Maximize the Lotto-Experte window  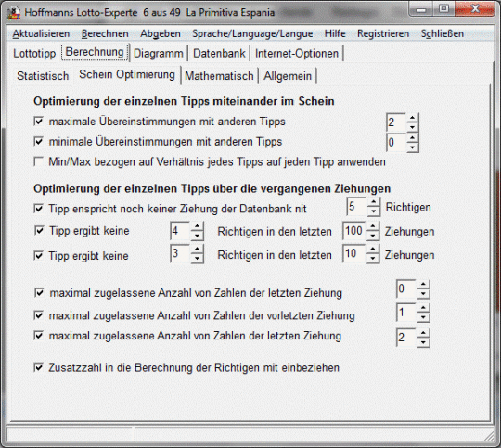(x=443, y=9)
